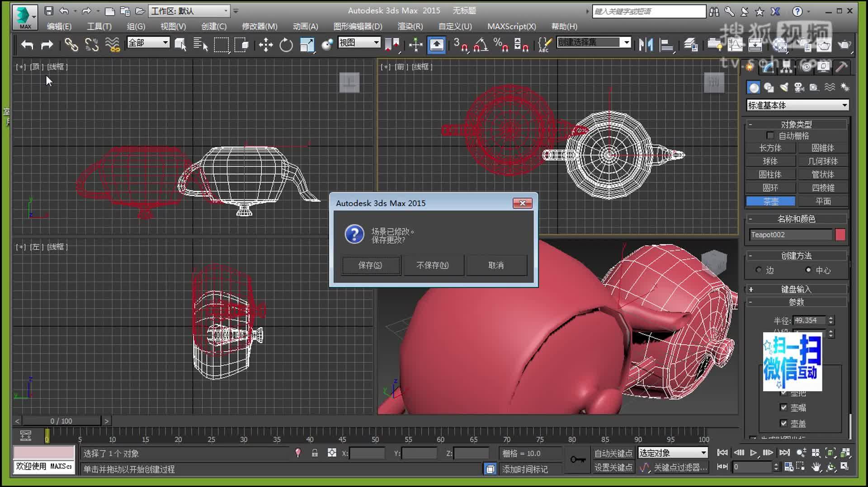This screenshot has width=868, height=487.
Task: Open the 修改器(M) menu
Action: (x=258, y=26)
